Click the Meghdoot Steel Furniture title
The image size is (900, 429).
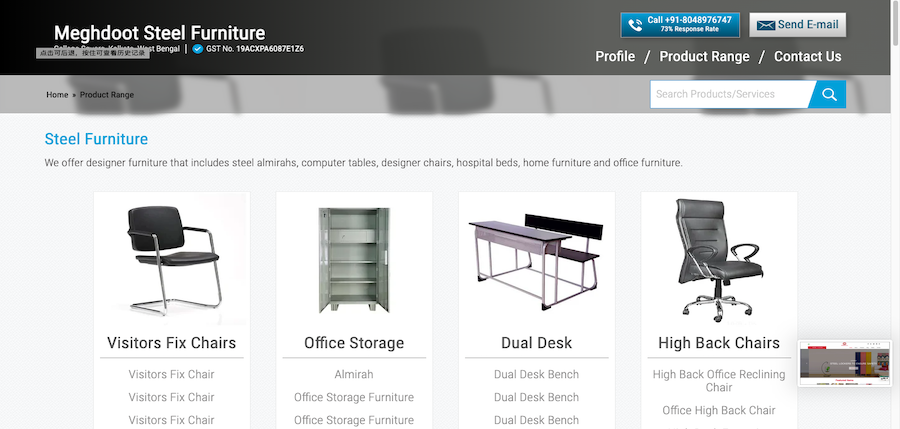point(160,33)
